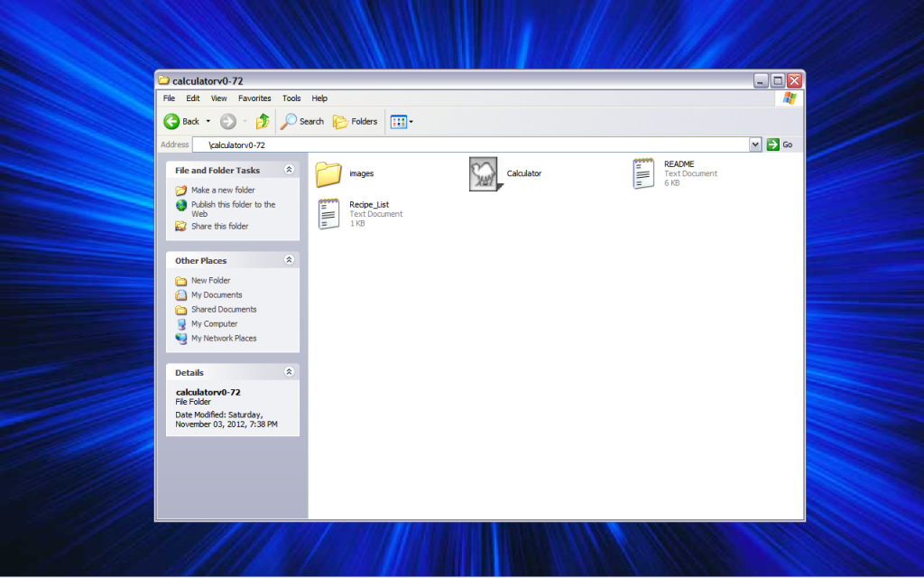This screenshot has height=578, width=924.
Task: Toggle the Folders pane button
Action: pyautogui.click(x=355, y=122)
